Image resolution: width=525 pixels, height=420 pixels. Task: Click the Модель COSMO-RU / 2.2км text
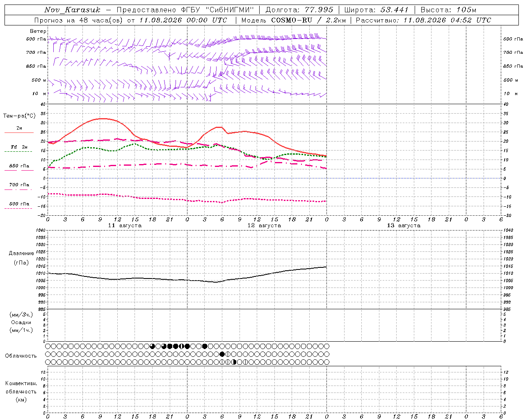293,20
